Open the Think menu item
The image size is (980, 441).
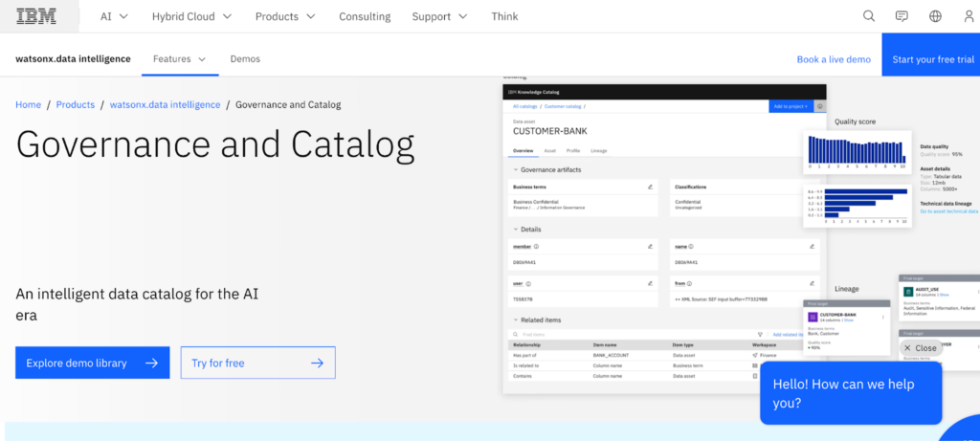504,16
